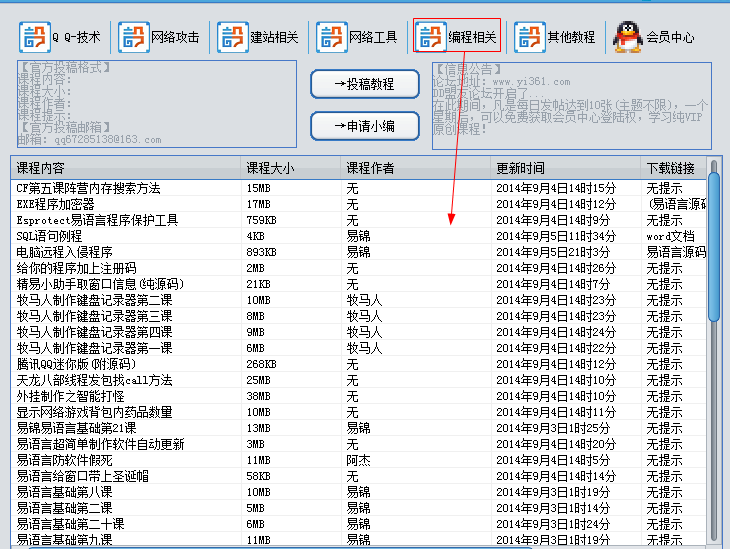Select the 网络攻击 category icon
Viewport: 730px width, 549px height.
134,37
